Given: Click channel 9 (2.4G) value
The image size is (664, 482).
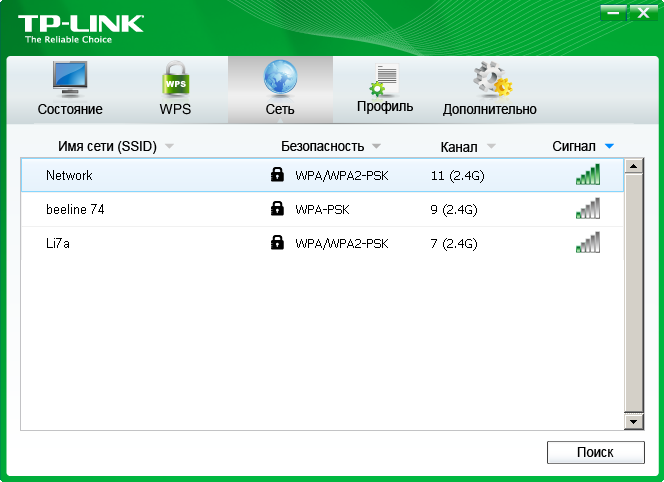Looking at the screenshot, I should pyautogui.click(x=454, y=209).
